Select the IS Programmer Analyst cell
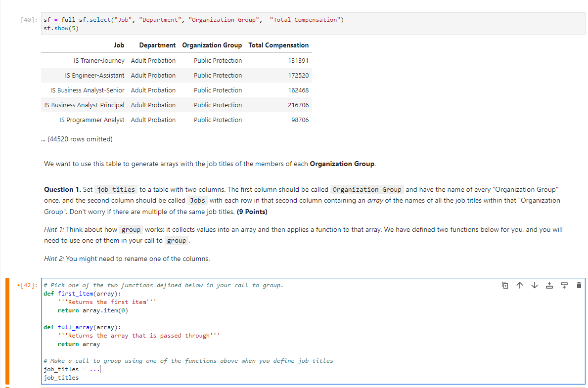Screen dimensions: 588x388 point(92,120)
